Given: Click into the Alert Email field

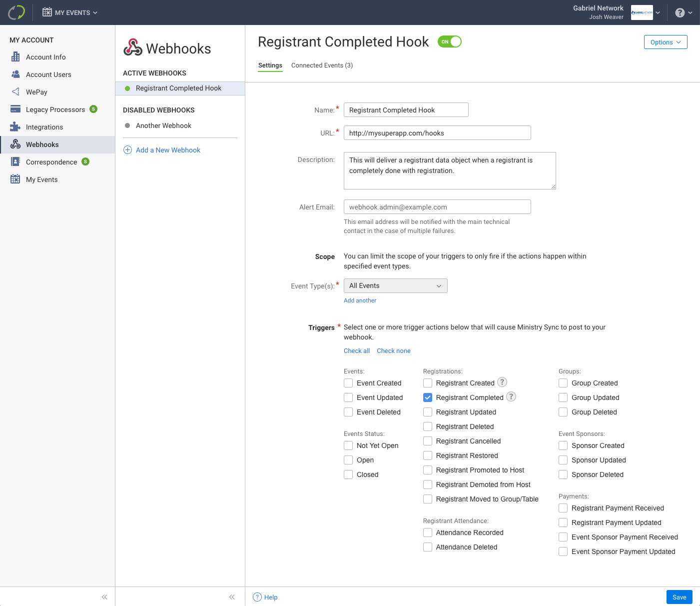Looking at the screenshot, I should click(x=437, y=207).
